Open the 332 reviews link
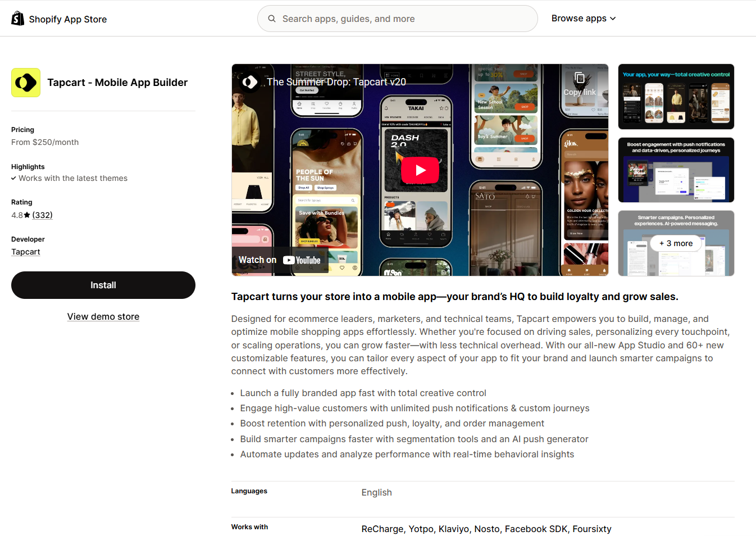The width and height of the screenshot is (756, 536). [43, 215]
